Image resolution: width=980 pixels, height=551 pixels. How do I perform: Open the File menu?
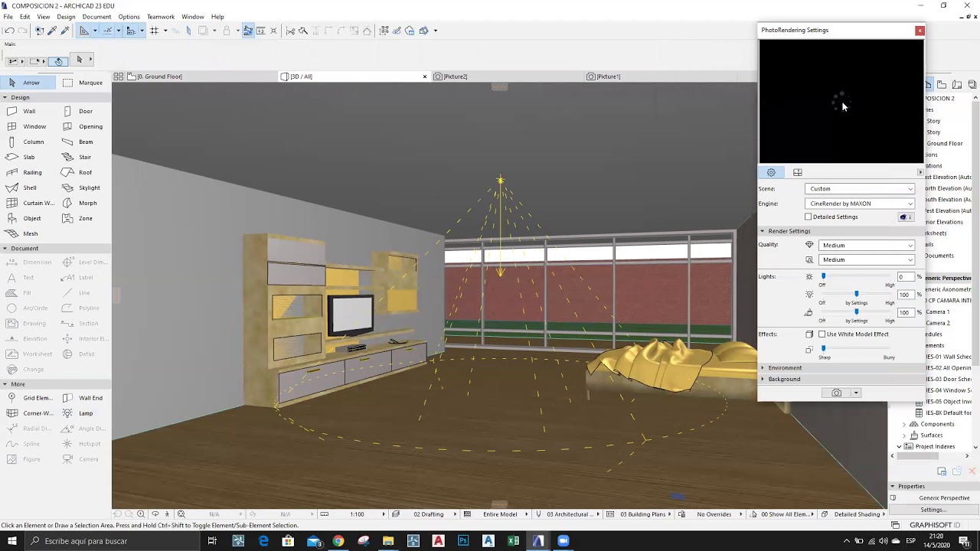point(8,17)
